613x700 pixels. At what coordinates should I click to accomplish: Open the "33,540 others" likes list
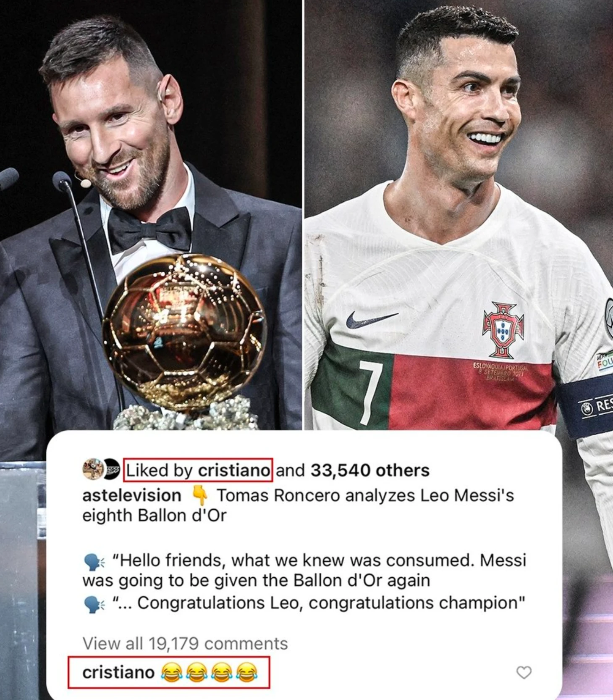tap(370, 470)
